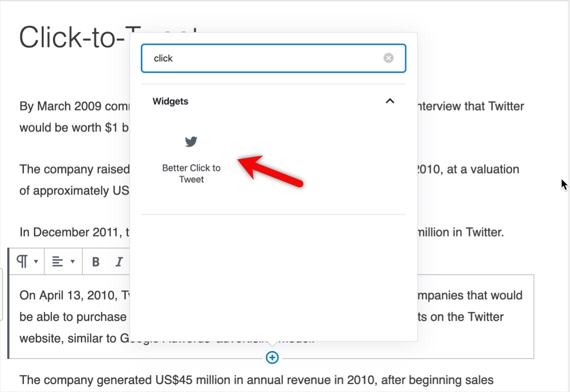
Task: Click the paragraph starting "The company raised"
Action: [75, 180]
